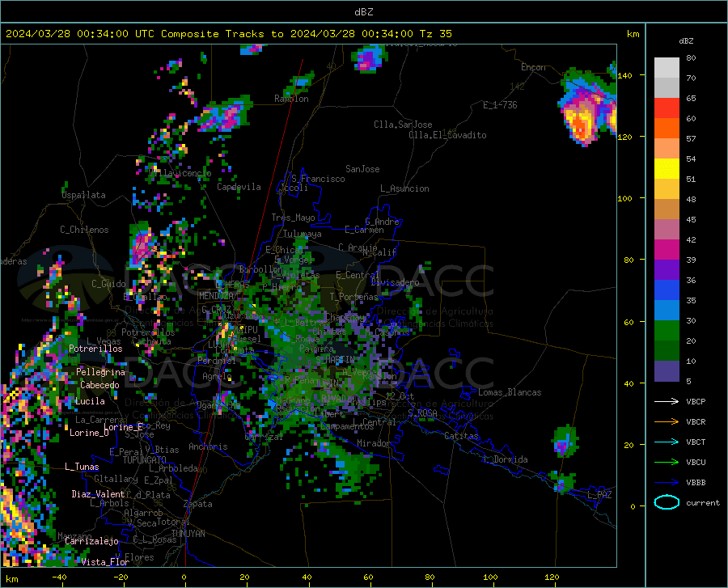Click the 'Capdevila' map label
Image resolution: width=728 pixels, height=588 pixels.
click(x=239, y=187)
